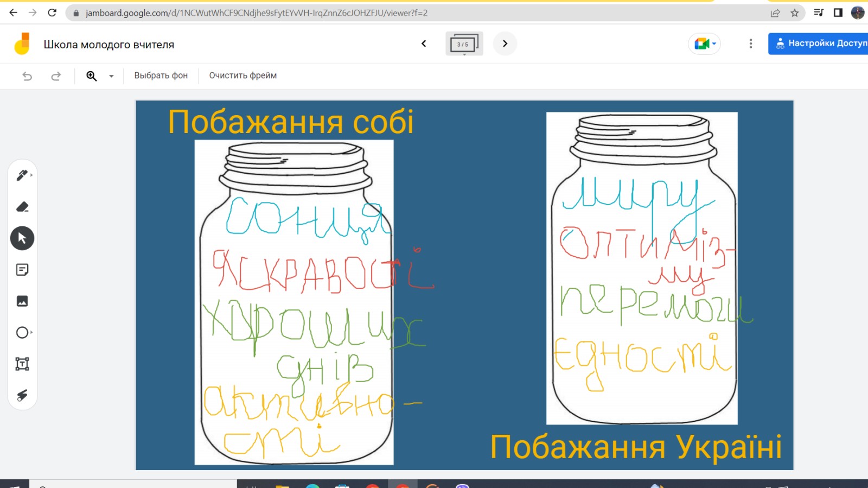Viewport: 868px width, 488px height.
Task: Click 'Очистить фрейм' to clear frame
Action: (243, 75)
